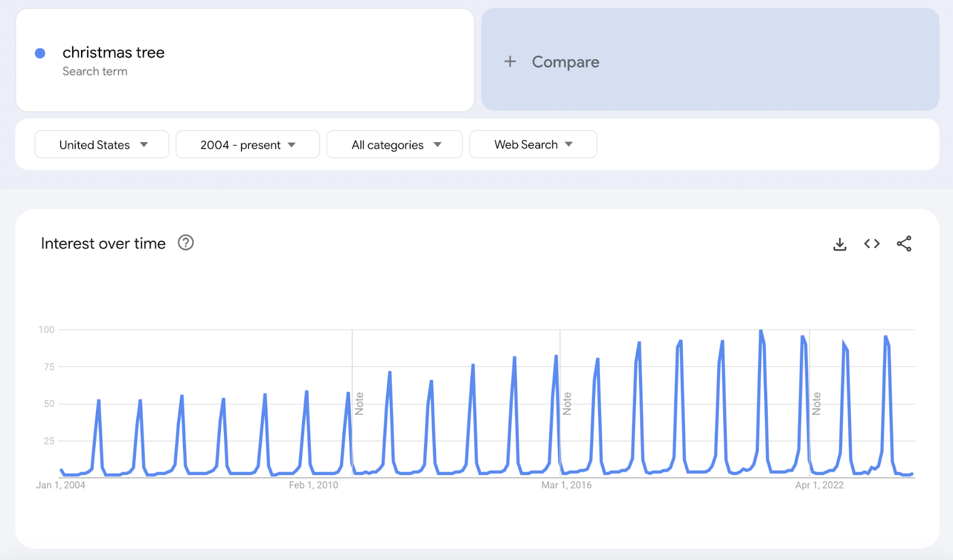Screen dimensions: 953x560
Task: Open the Interest over time help tooltip
Action: point(185,243)
